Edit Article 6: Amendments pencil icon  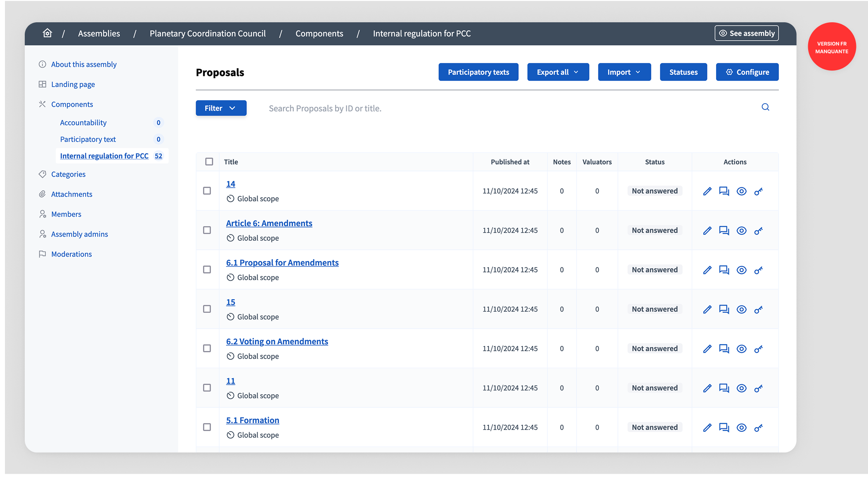pyautogui.click(x=707, y=231)
